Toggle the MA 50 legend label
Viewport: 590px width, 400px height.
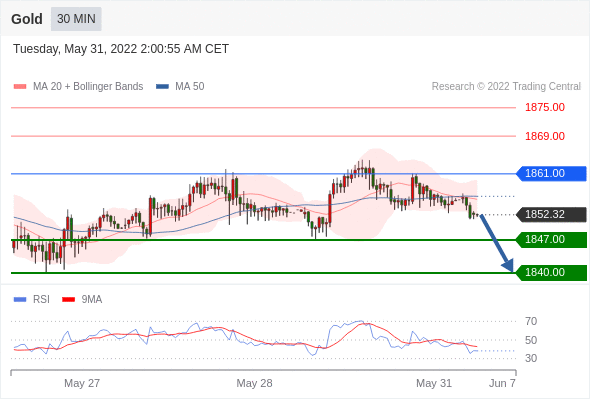(190, 87)
